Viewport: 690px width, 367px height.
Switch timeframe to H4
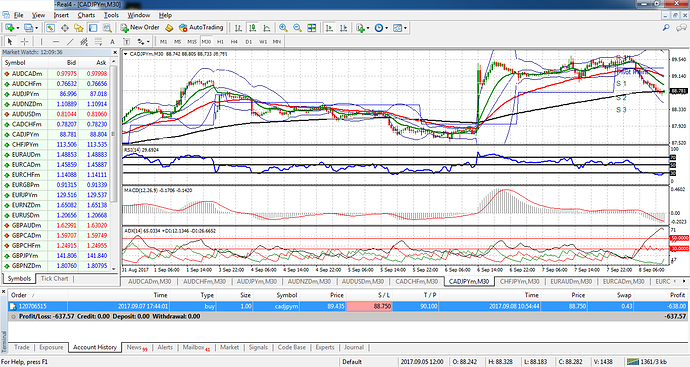235,42
